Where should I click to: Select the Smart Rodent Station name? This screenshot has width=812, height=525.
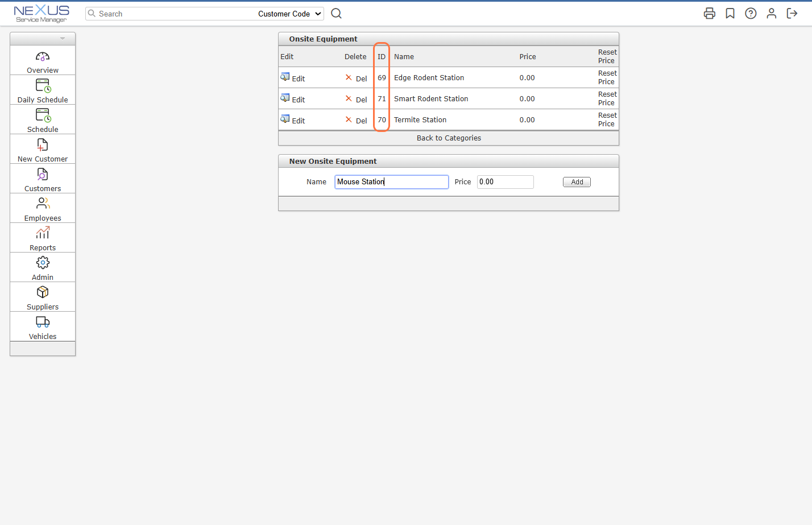[x=431, y=99]
